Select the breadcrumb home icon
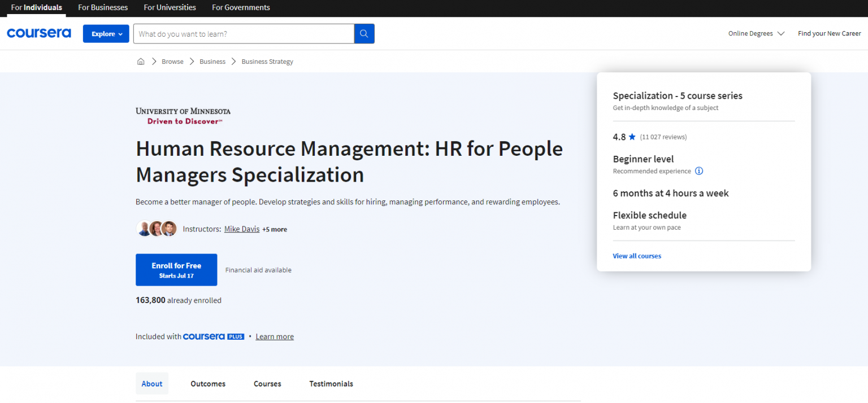This screenshot has width=868, height=403. 140,61
